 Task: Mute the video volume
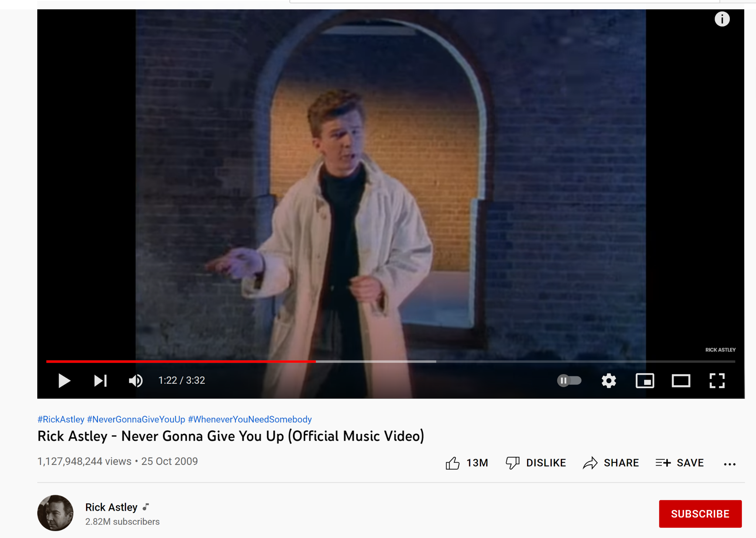[x=135, y=380]
